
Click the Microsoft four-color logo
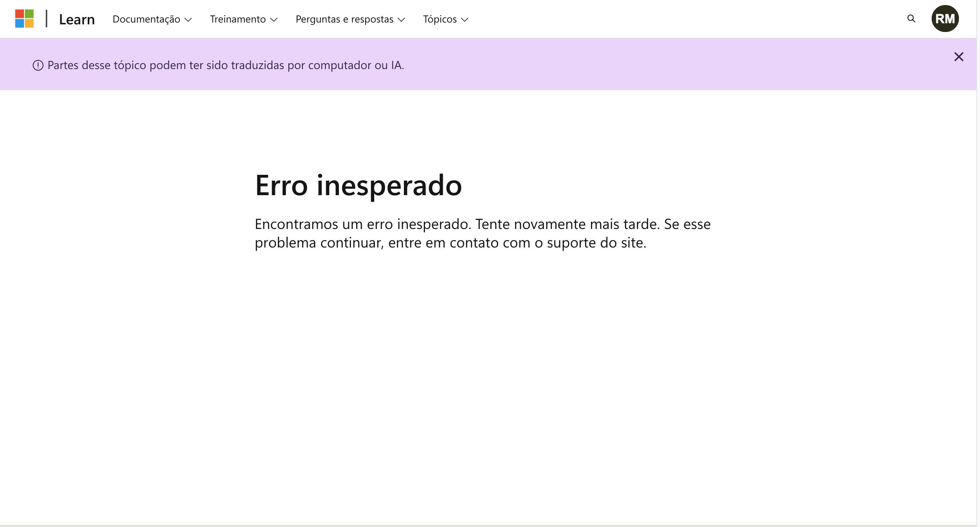click(24, 19)
